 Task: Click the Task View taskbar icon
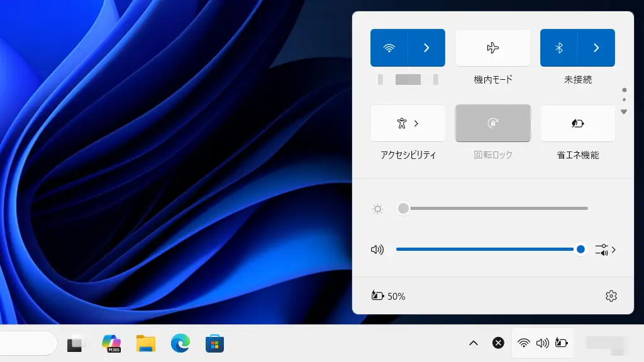75,343
